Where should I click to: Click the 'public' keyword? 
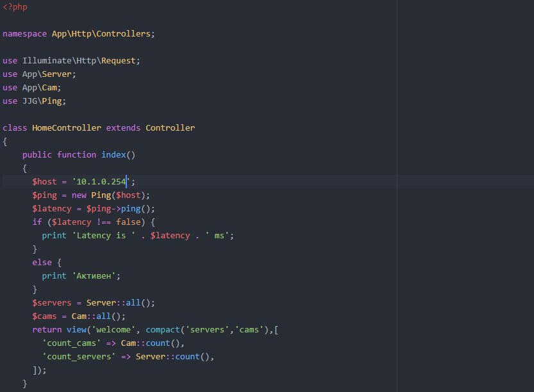coord(37,155)
